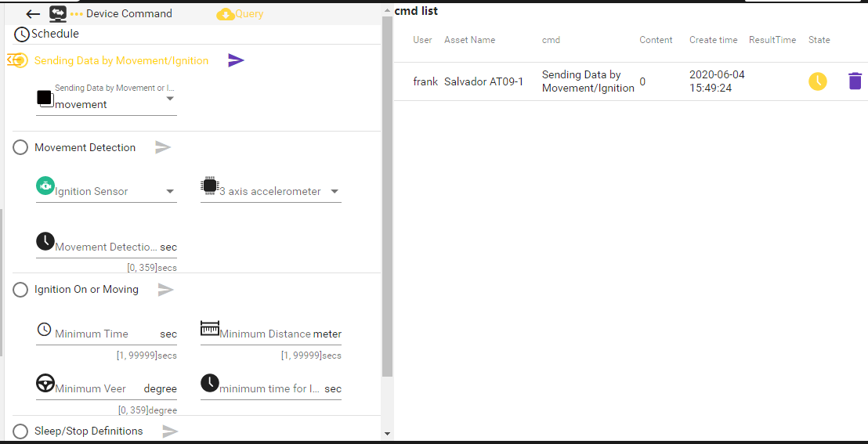Click the cloud download Query icon
The height and width of the screenshot is (444, 868).
tap(226, 14)
